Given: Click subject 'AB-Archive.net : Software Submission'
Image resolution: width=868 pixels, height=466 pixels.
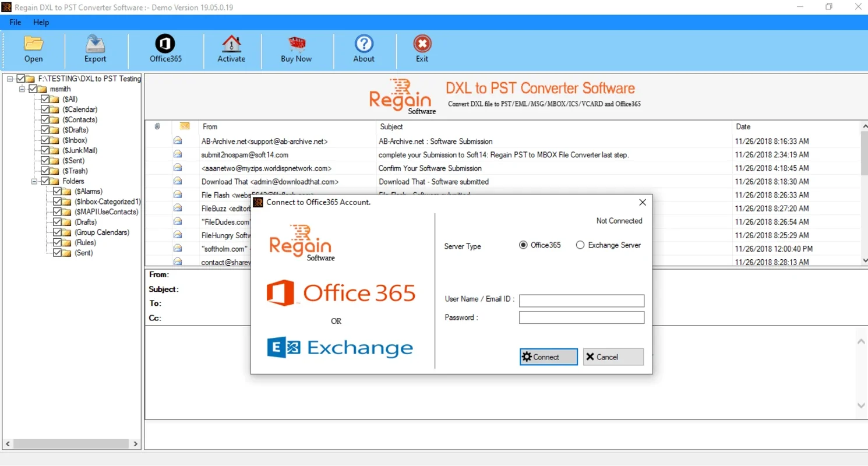Looking at the screenshot, I should [x=436, y=141].
